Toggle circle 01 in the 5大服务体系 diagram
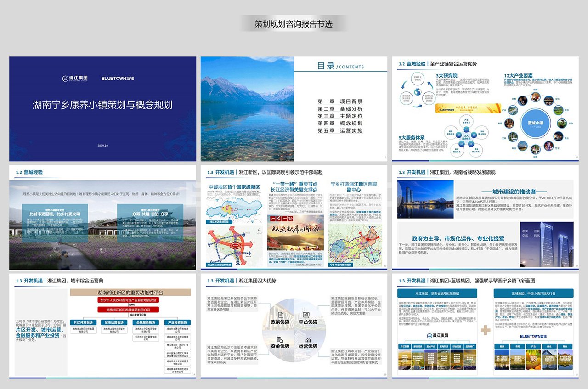 pyautogui.click(x=466, y=129)
